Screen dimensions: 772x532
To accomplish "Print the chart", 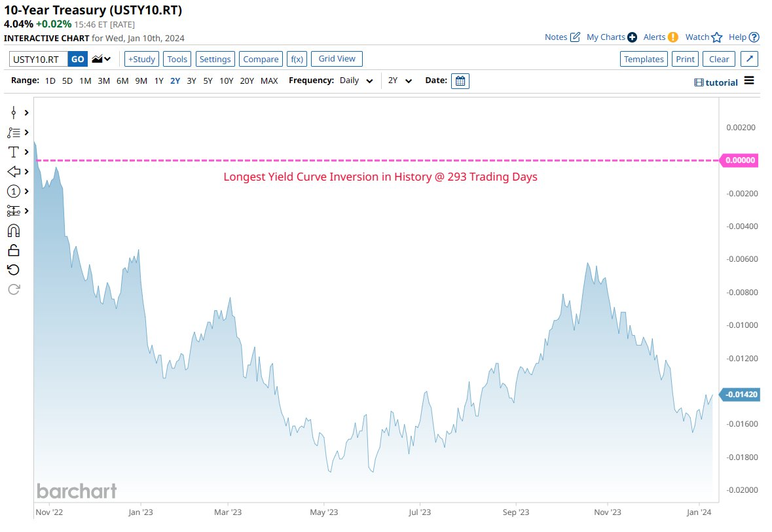I will [686, 59].
